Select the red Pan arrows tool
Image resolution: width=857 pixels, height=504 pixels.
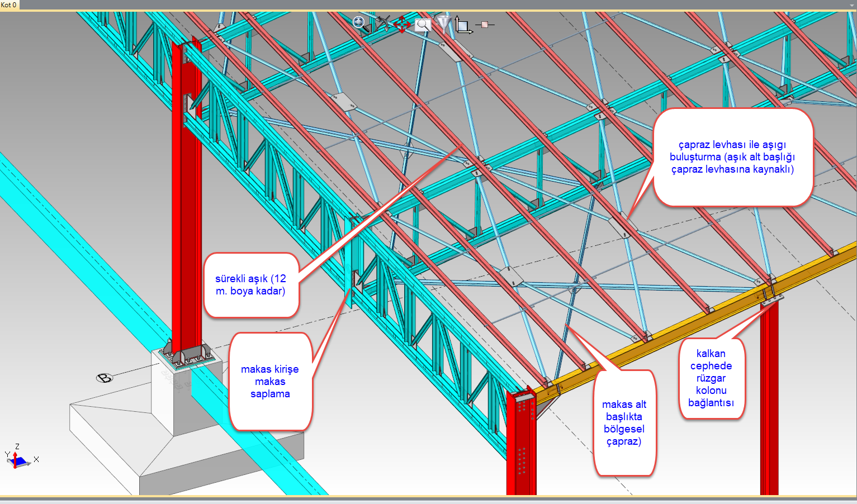point(402,25)
